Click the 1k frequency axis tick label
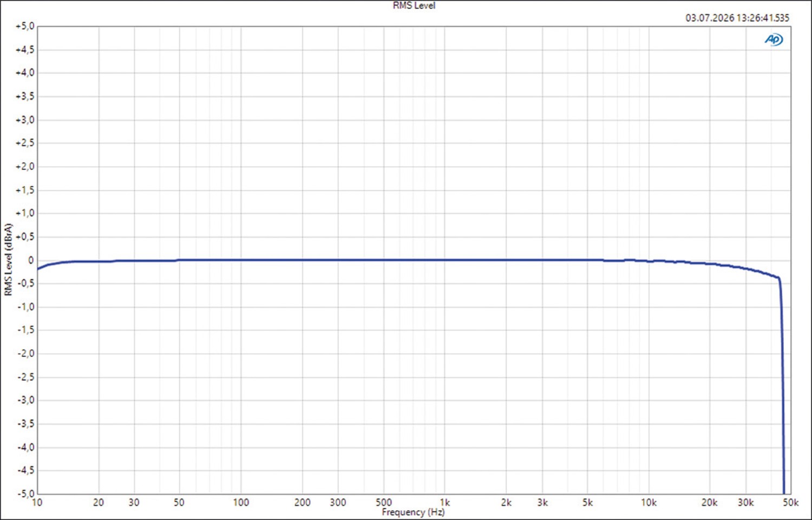812x520 pixels. pyautogui.click(x=444, y=502)
